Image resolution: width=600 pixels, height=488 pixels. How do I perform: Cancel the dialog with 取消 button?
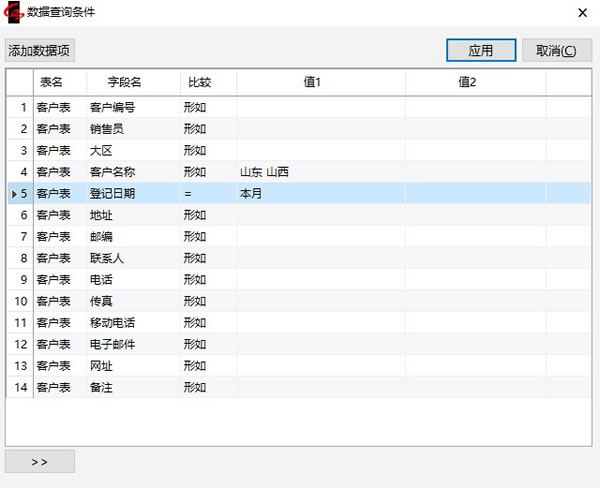pyautogui.click(x=556, y=50)
